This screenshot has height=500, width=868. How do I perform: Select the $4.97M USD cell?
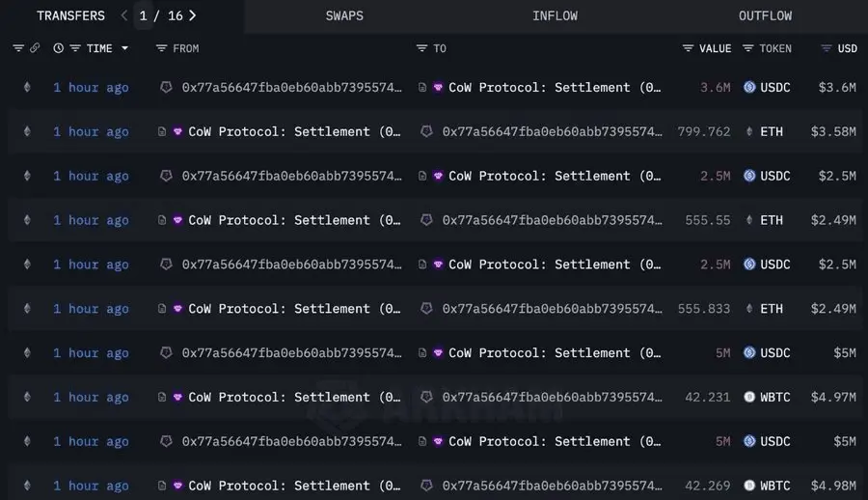pyautogui.click(x=833, y=397)
